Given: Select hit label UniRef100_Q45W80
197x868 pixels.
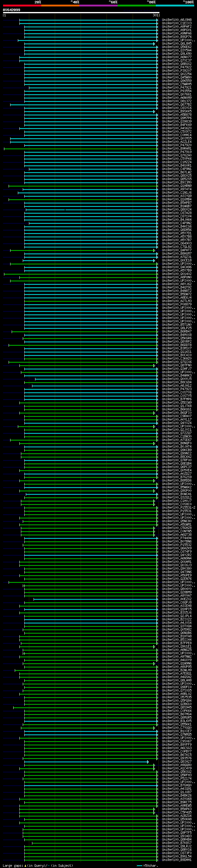Looking at the screenshot, I should (x=177, y=78).
